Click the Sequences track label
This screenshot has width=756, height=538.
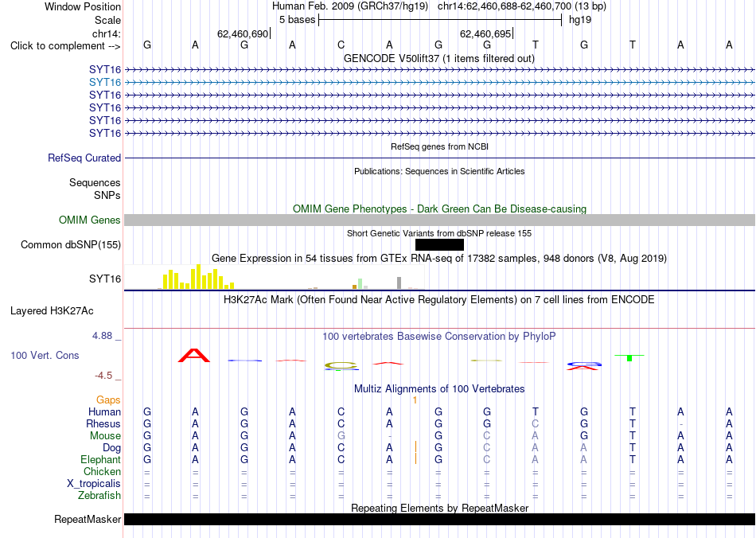pos(95,183)
